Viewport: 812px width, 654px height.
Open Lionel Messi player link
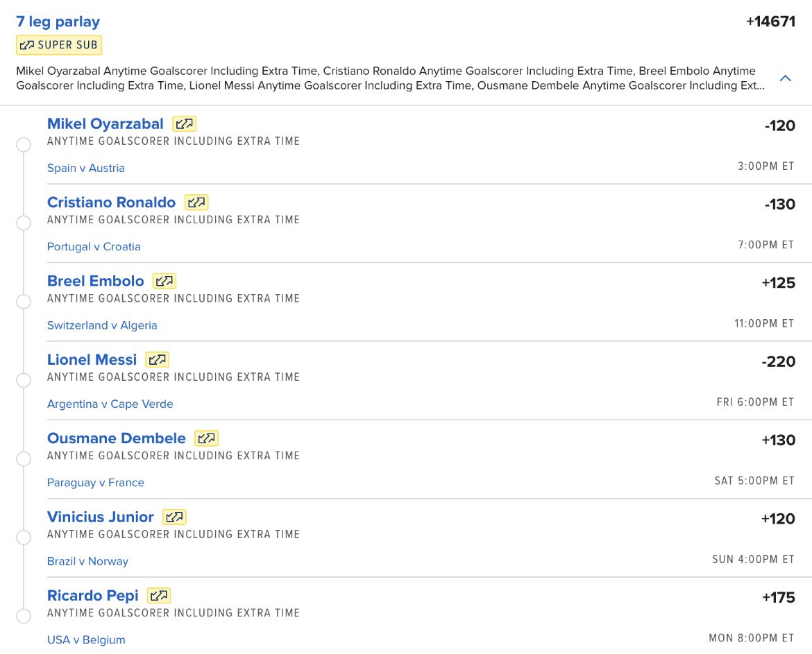pos(92,360)
